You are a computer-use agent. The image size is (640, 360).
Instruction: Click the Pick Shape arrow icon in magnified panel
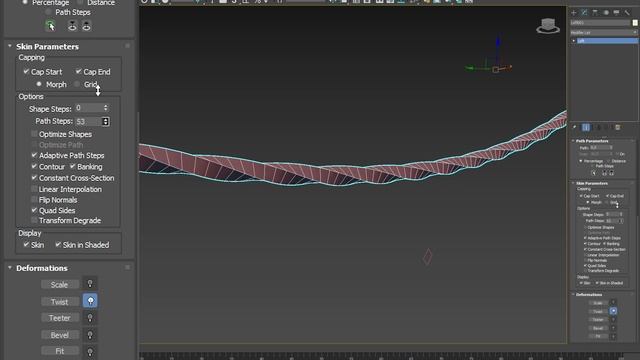pyautogui.click(x=50, y=26)
